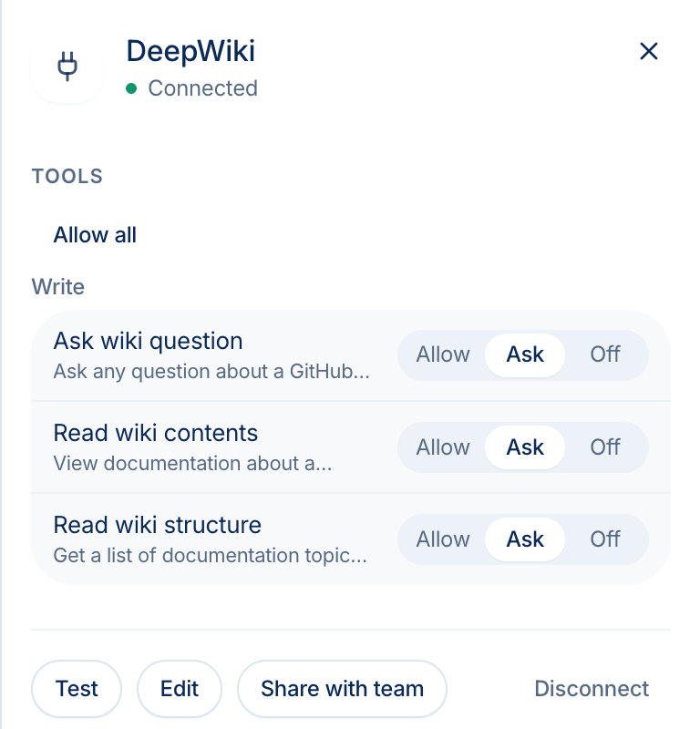Set Ask wiki question to Ask
The width and height of the screenshot is (700, 729).
tap(525, 354)
